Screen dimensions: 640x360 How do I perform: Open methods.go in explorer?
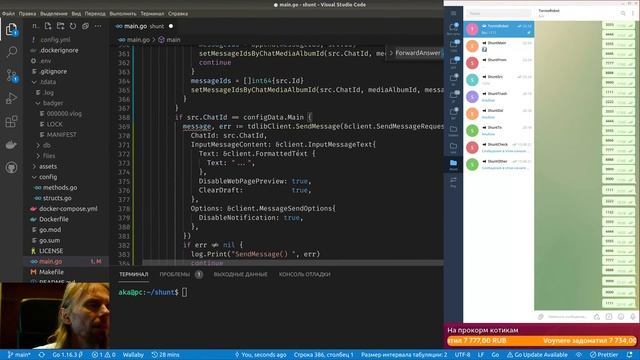60,188
